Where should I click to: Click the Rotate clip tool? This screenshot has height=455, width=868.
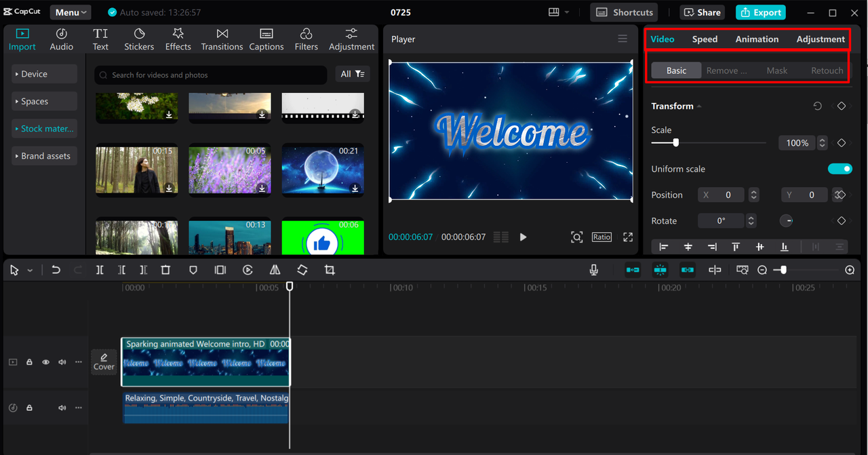302,270
